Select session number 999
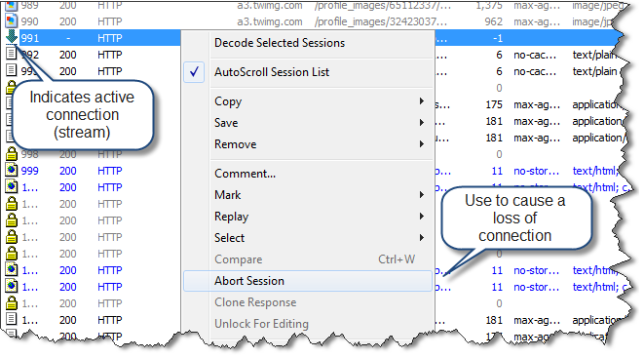 click(29, 171)
